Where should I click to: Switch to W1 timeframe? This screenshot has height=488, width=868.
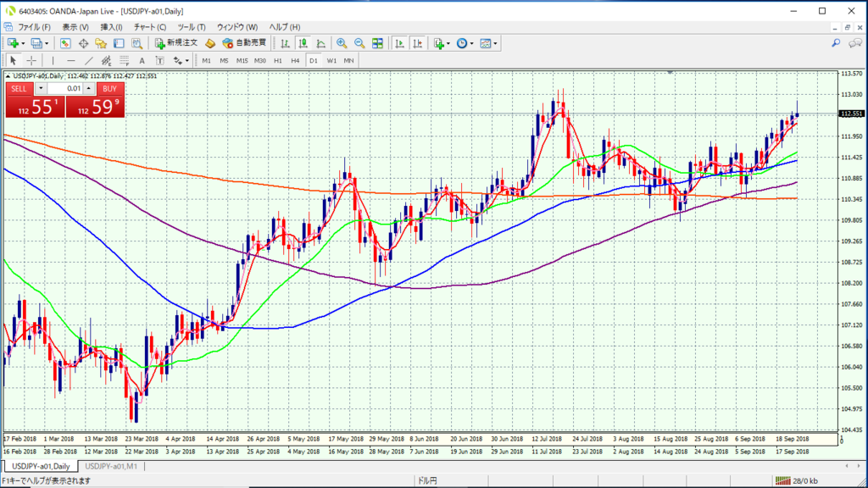331,61
